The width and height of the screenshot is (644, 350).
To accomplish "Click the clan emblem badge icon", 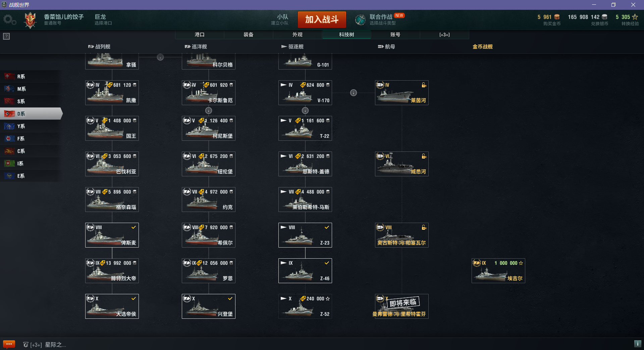I will [x=30, y=20].
